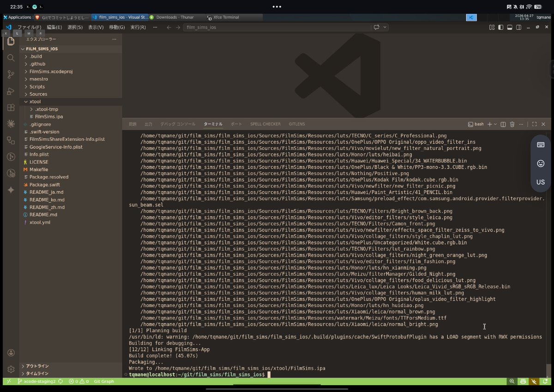Open Git Graph from status bar
This screenshot has height=392, width=554.
click(104, 381)
